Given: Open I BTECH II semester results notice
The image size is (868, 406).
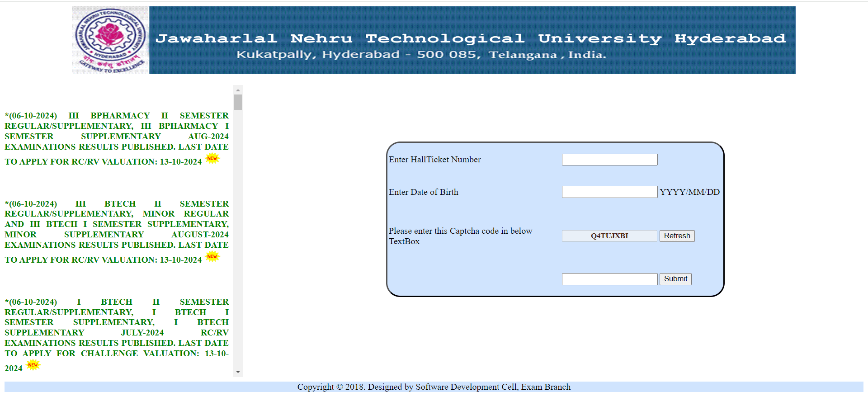Looking at the screenshot, I should pos(117,335).
